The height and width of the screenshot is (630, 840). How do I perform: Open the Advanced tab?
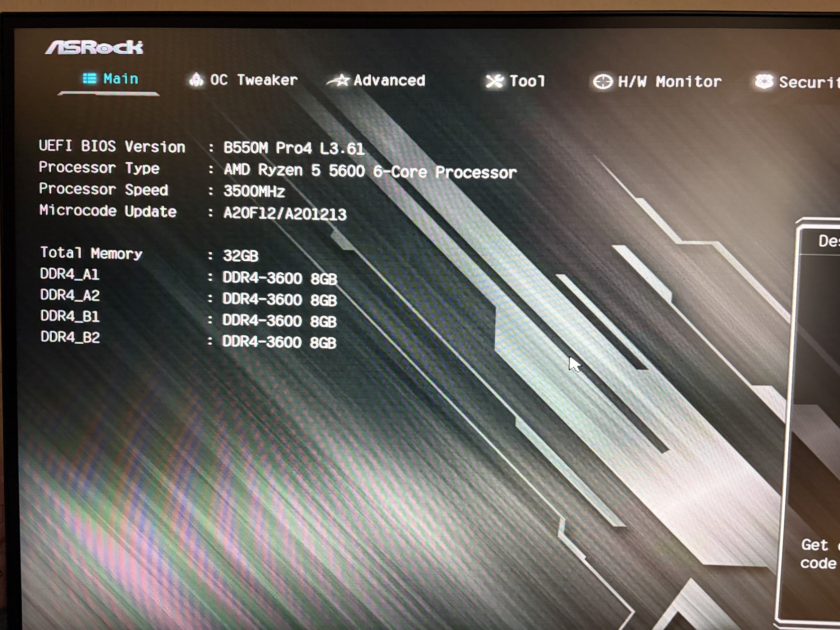click(376, 80)
